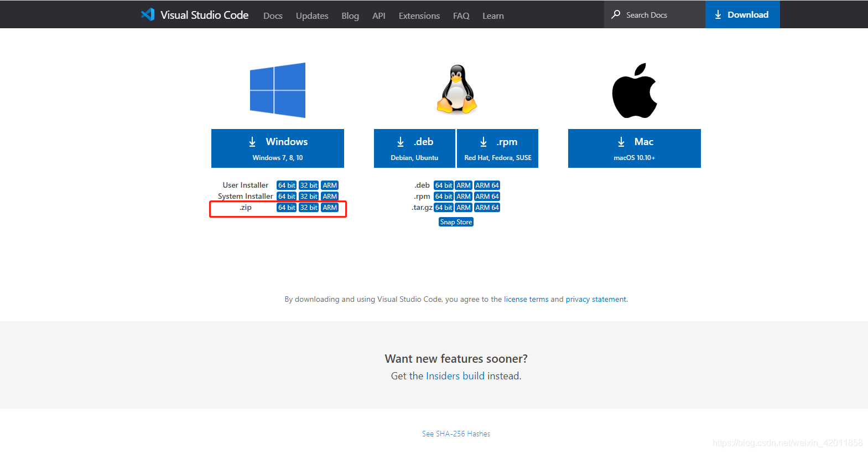Select Linux .deb ARM 64
The width and height of the screenshot is (868, 453).
487,186
